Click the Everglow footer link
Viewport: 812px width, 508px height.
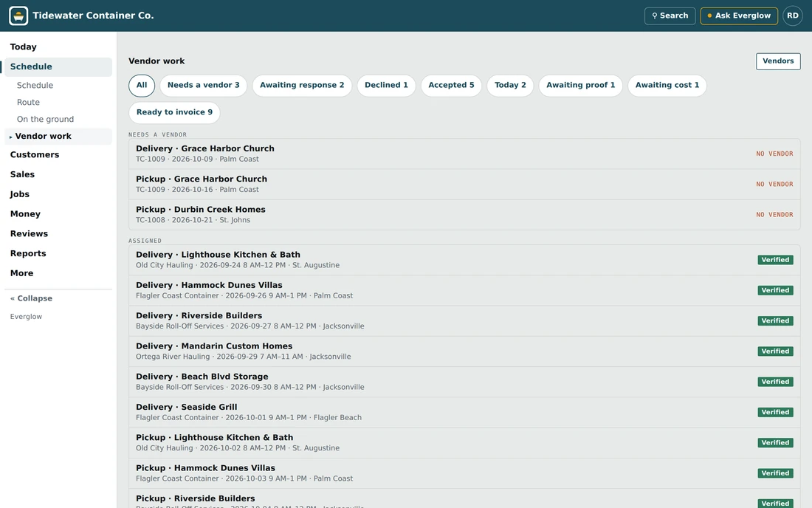(x=26, y=317)
